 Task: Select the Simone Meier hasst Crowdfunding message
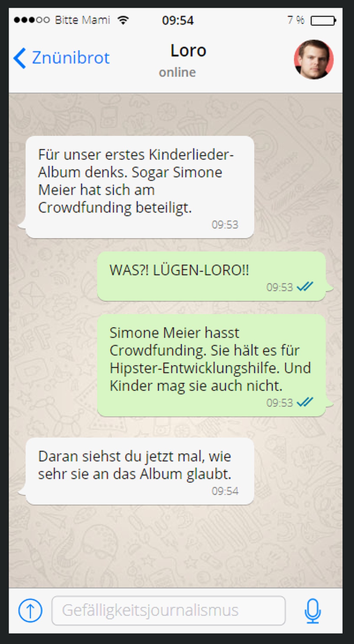(215, 365)
